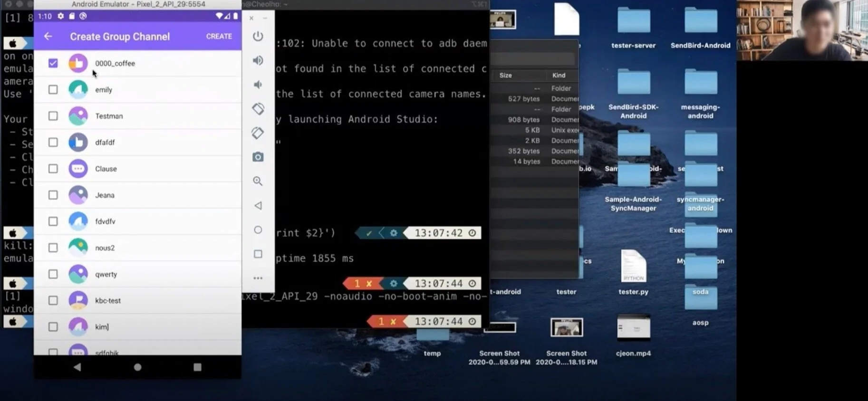
Task: Click the emulator volume down icon
Action: [258, 85]
